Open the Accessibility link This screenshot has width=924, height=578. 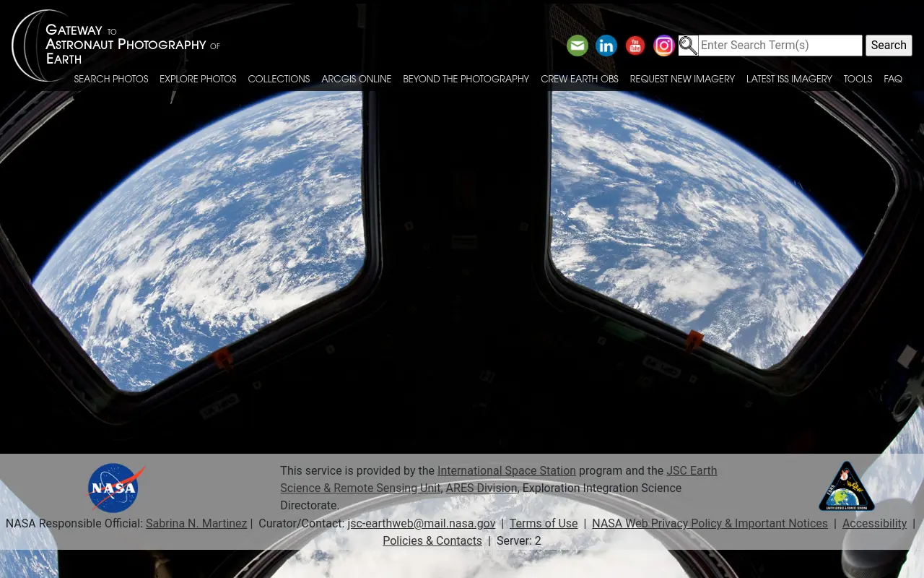(874, 524)
